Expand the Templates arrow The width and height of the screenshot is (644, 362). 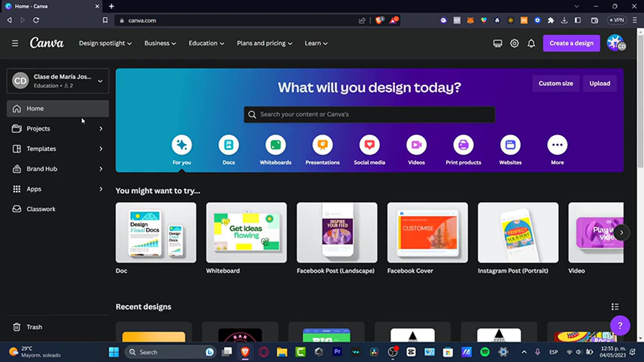101,149
